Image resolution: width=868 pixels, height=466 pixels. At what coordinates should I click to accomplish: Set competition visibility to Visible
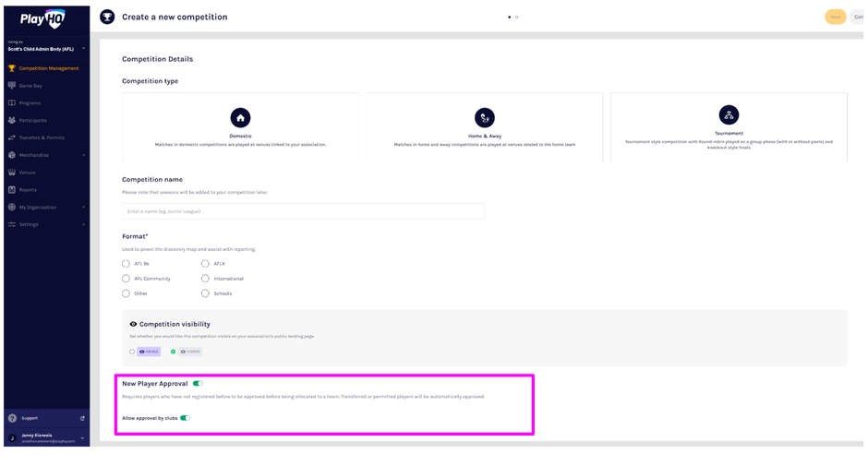[133, 352]
